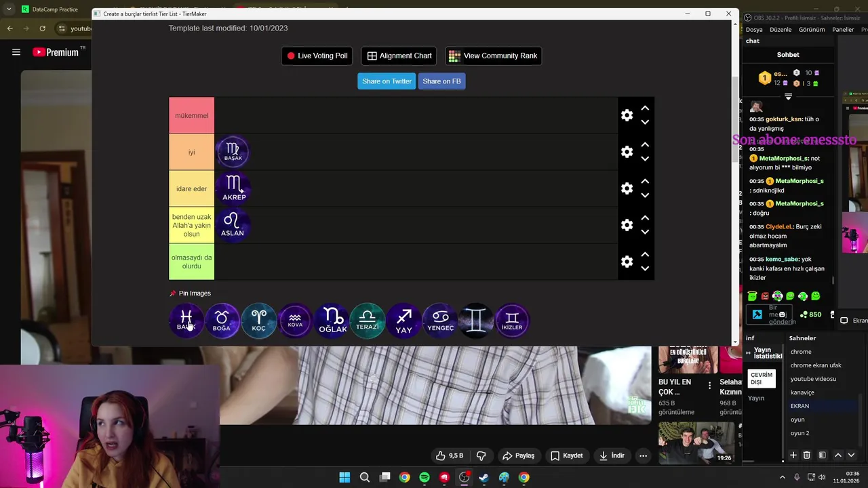Click the iyi tier label color box
The image size is (868, 488).
[191, 152]
